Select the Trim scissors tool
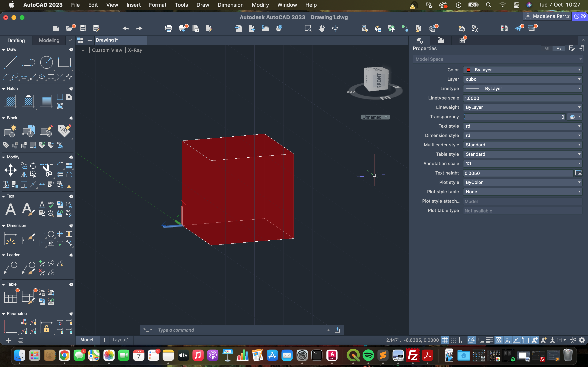This screenshot has width=588, height=367. point(47,170)
